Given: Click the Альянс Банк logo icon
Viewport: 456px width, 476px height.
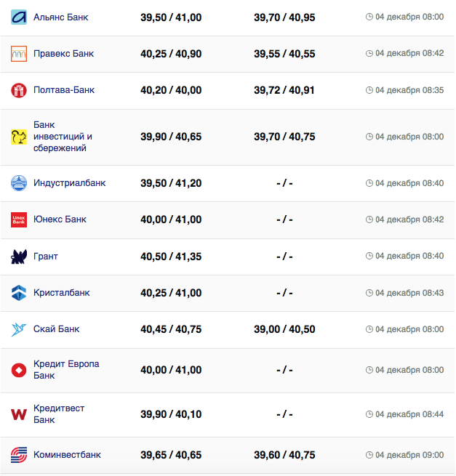Looking at the screenshot, I should pyautogui.click(x=19, y=17).
